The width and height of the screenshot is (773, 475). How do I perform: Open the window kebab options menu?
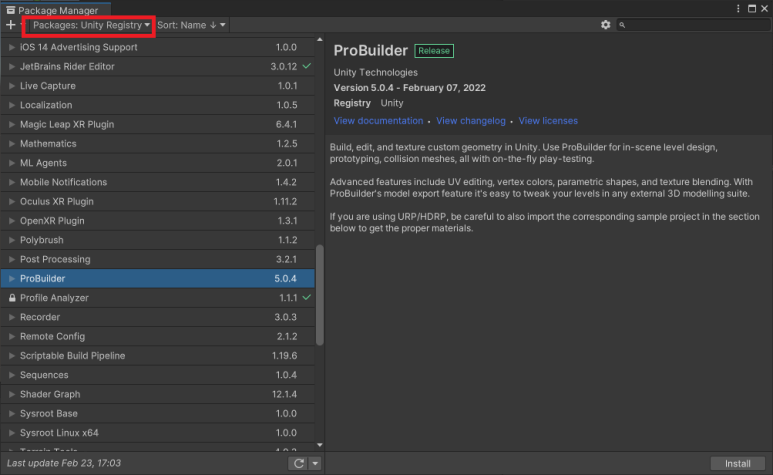738,8
